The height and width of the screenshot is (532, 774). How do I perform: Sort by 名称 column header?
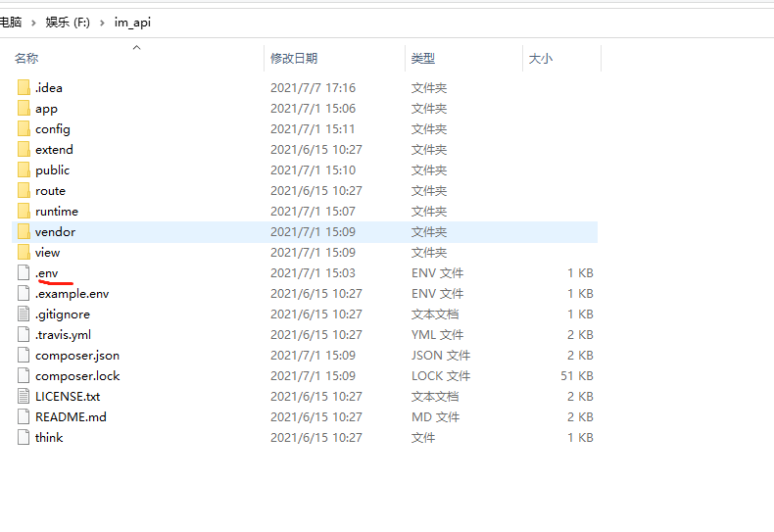26,58
